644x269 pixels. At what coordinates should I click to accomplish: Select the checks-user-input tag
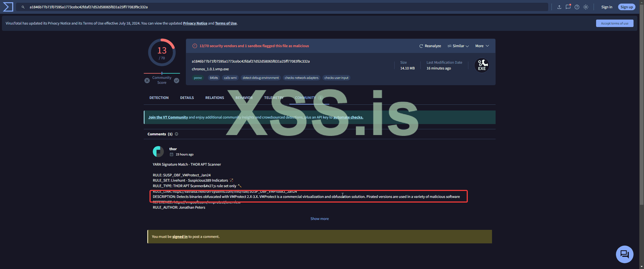point(336,78)
